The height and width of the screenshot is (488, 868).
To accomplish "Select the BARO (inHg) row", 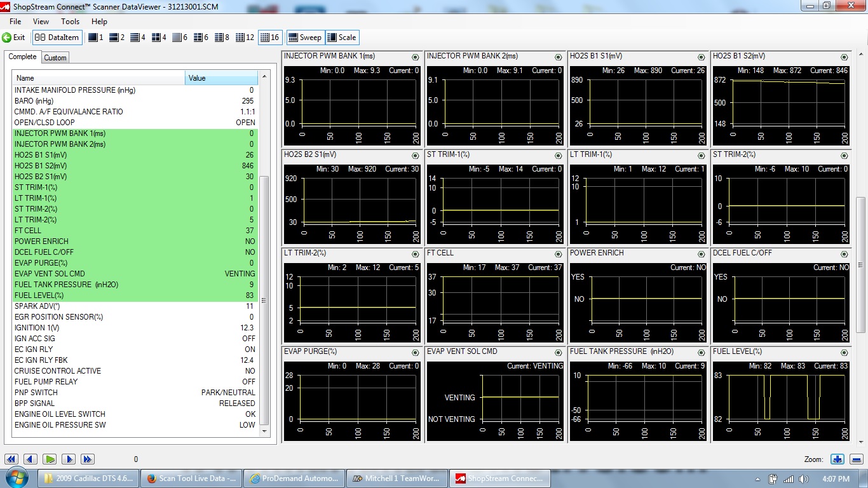I will pos(135,101).
